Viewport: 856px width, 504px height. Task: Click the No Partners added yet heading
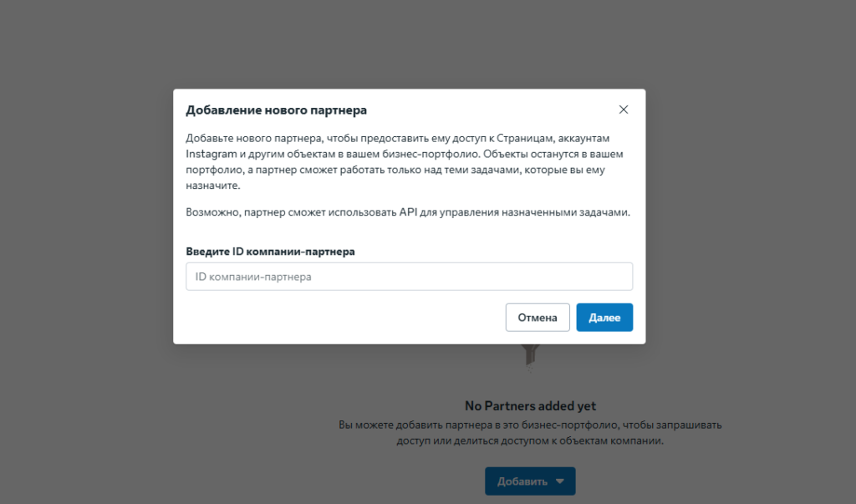(x=530, y=406)
